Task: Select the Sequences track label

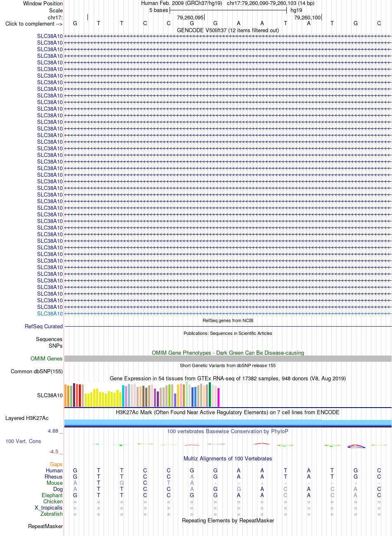Action: pyautogui.click(x=49, y=339)
